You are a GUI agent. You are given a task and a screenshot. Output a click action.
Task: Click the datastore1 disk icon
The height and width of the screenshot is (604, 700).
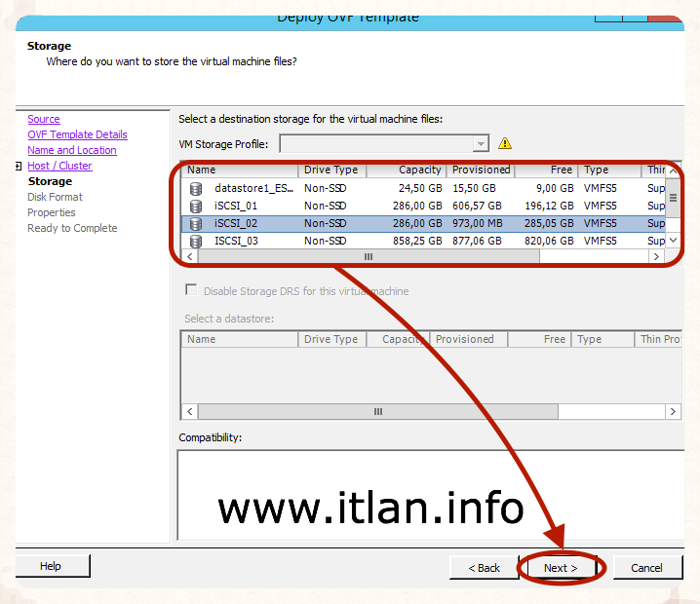196,189
